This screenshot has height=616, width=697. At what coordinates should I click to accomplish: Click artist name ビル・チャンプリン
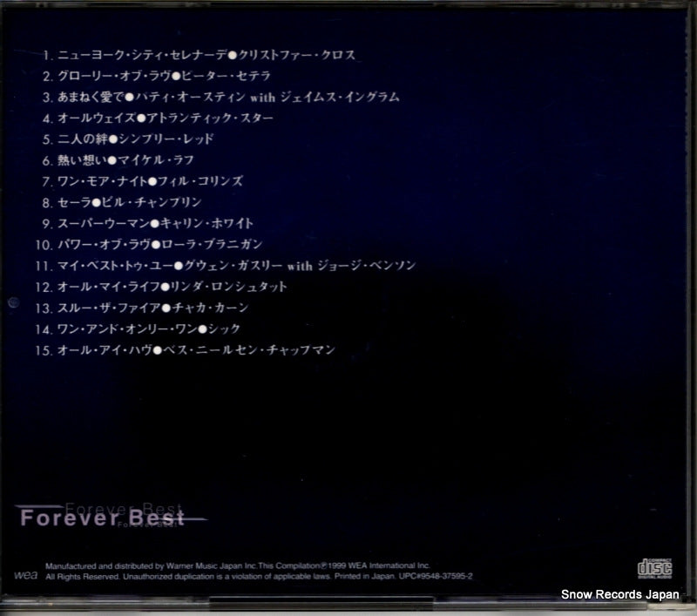152,202
